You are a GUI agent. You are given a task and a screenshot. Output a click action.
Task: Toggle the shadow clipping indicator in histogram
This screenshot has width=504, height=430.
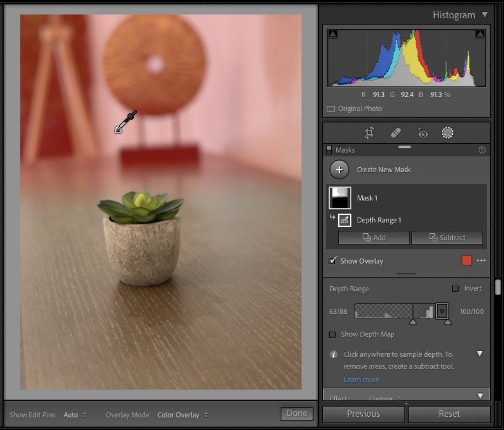click(333, 34)
